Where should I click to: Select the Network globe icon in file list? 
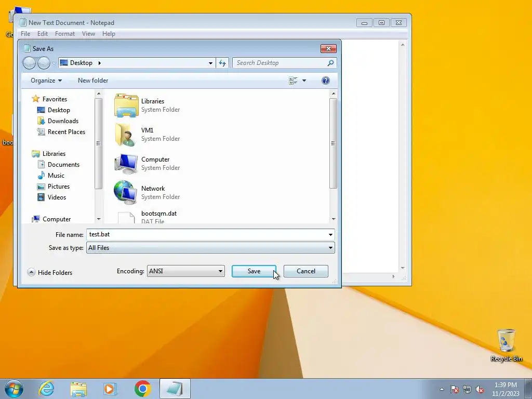(126, 193)
